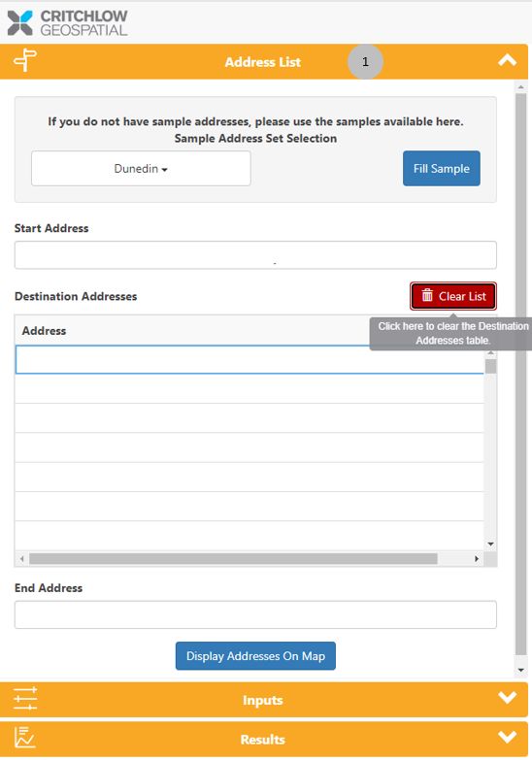532x760 pixels.
Task: Open the Dunedin sample address dropdown
Action: tap(141, 168)
